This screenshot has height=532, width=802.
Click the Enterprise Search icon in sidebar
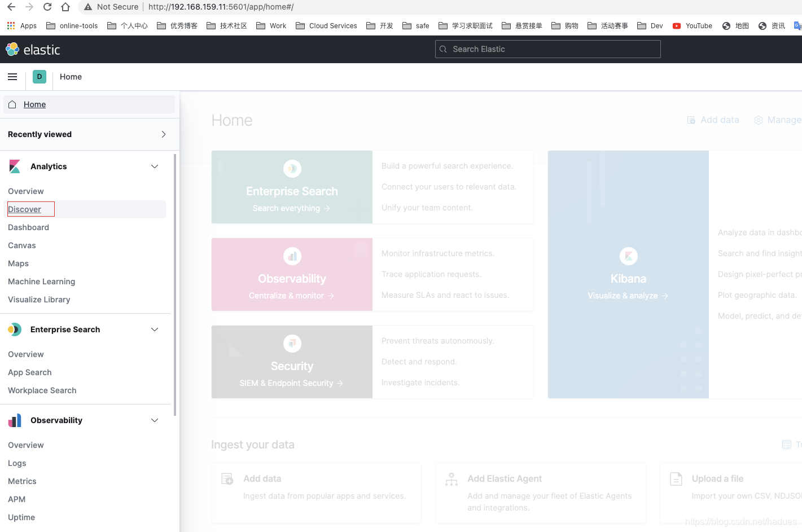pos(15,329)
